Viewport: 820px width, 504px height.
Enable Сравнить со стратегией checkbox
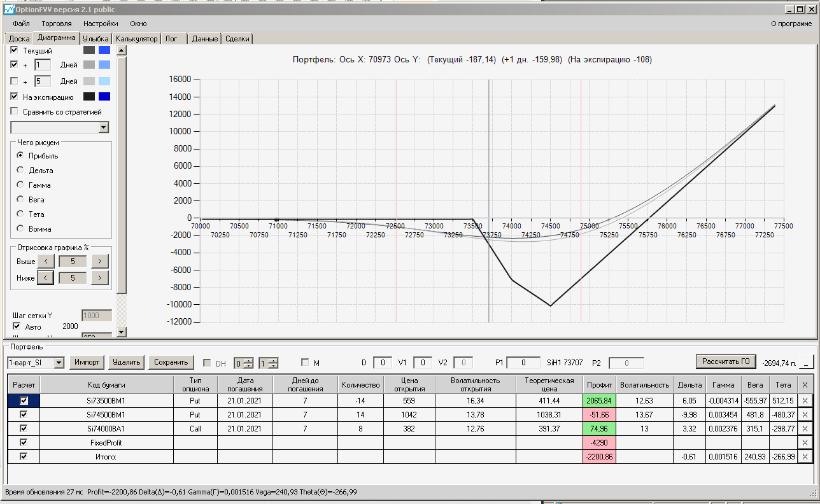click(15, 111)
